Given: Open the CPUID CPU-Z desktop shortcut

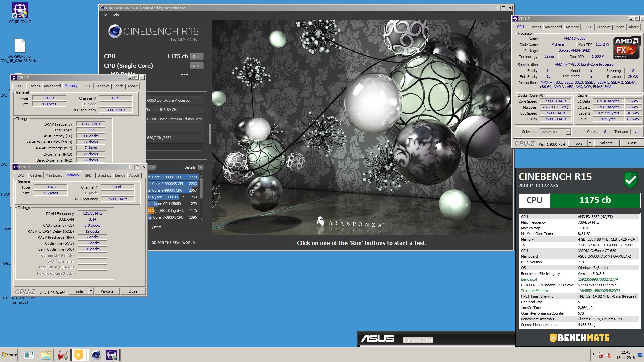Looking at the screenshot, I should [20, 13].
